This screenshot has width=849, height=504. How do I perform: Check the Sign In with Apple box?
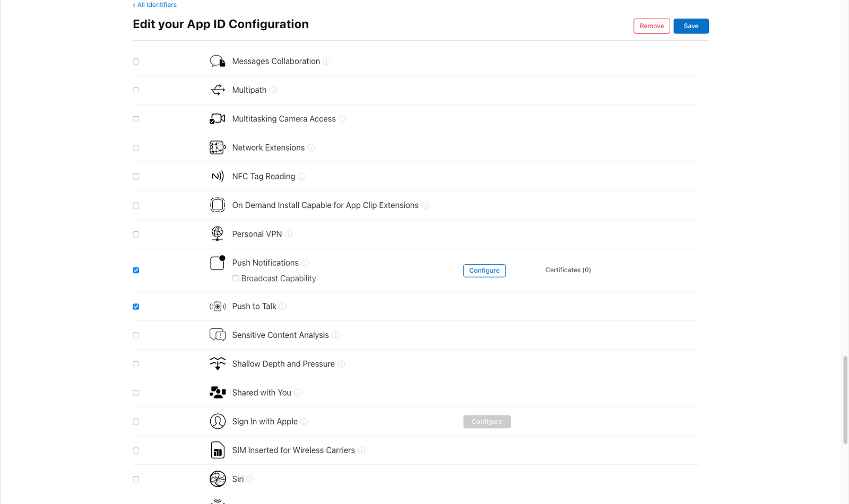(x=136, y=422)
